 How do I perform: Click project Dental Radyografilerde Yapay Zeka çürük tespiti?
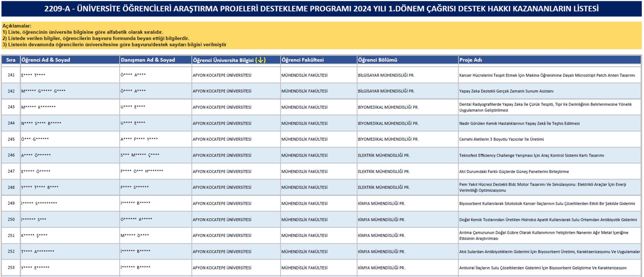[x=545, y=107]
